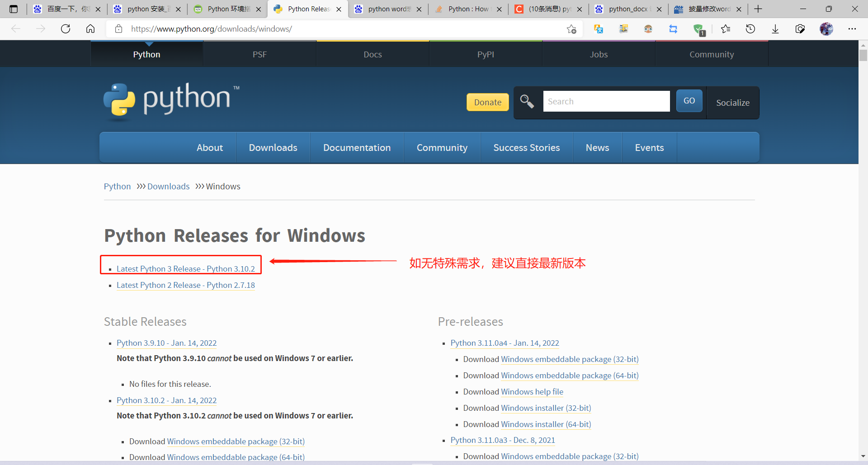Open tab actions menu icon
This screenshot has width=868, height=465.
[14, 9]
